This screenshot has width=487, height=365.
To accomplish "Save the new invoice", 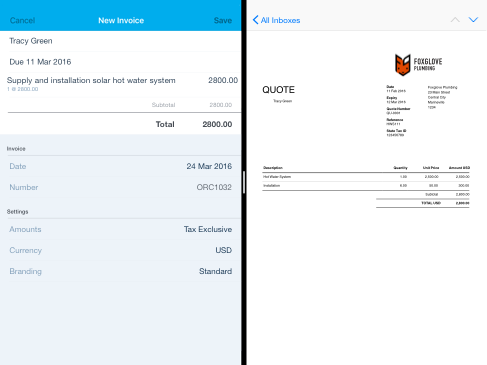I will 223,20.
